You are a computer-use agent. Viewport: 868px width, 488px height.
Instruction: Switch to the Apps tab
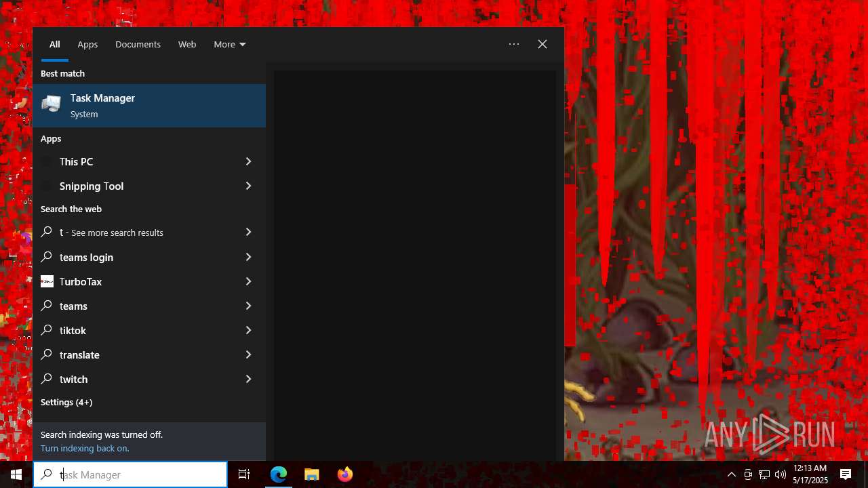pyautogui.click(x=87, y=44)
